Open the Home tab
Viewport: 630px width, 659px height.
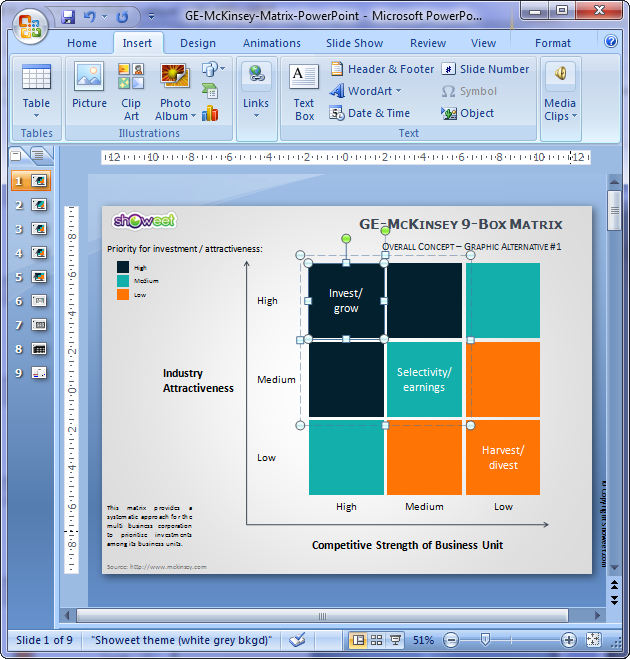tap(82, 43)
